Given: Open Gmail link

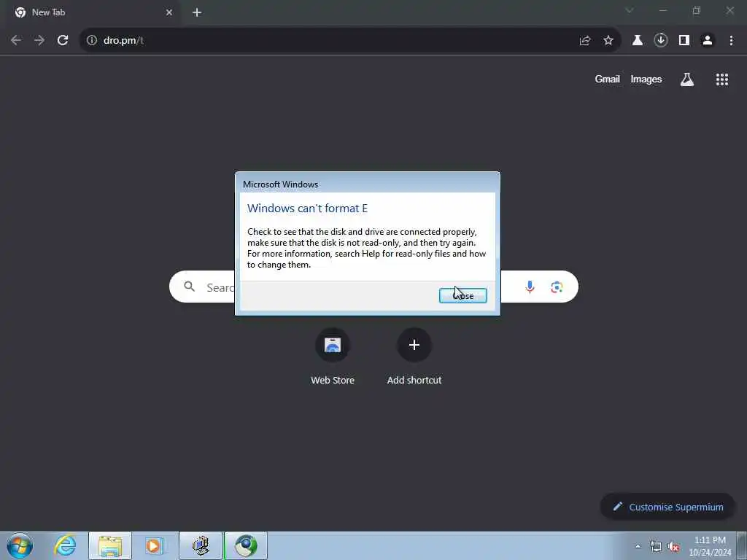Looking at the screenshot, I should point(607,79).
